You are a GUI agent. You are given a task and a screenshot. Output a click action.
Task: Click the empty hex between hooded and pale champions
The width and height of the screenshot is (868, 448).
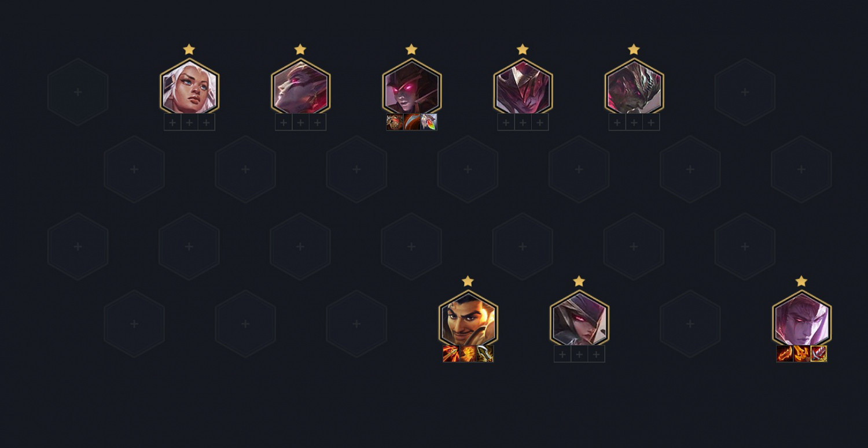coord(690,324)
